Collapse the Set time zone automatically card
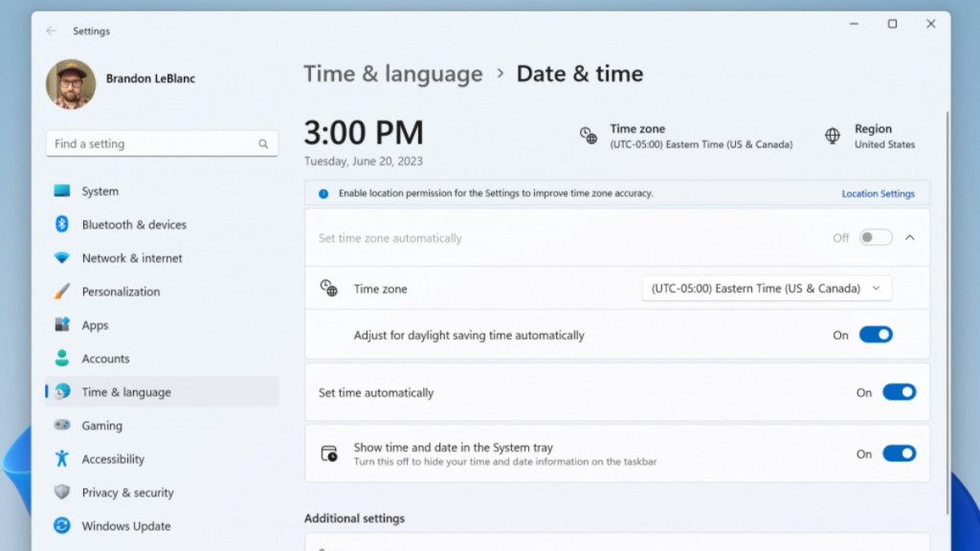Viewport: 980px width, 551px height. coord(910,237)
